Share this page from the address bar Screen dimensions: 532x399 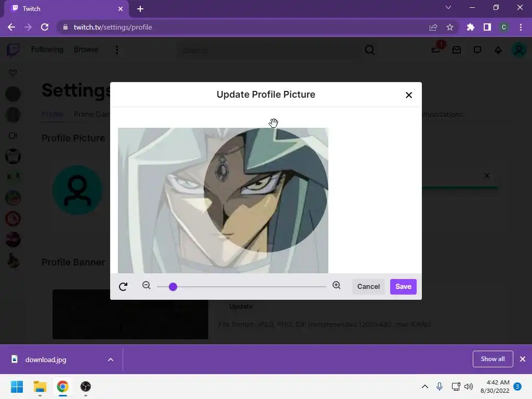[x=433, y=27]
